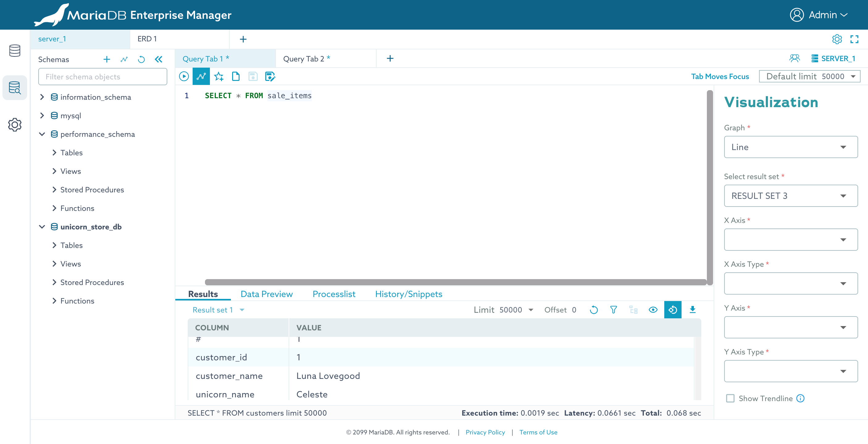Click the filter results funnel icon
This screenshot has width=868, height=444.
(x=613, y=309)
